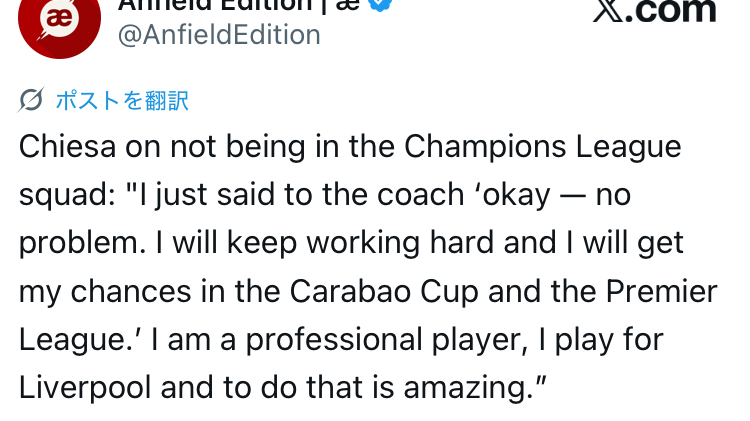The height and width of the screenshot is (421, 750).
Task: Click the ".com" watermark text
Action: pyautogui.click(x=675, y=10)
